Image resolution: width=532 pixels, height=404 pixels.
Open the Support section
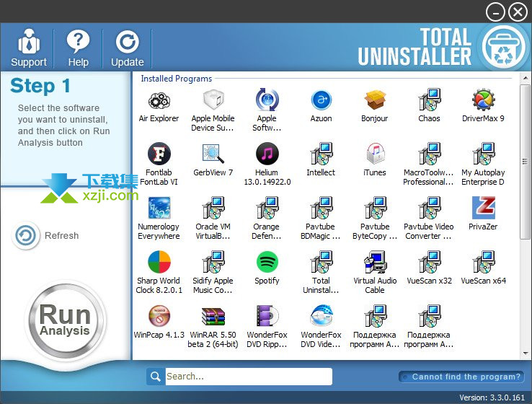(29, 48)
